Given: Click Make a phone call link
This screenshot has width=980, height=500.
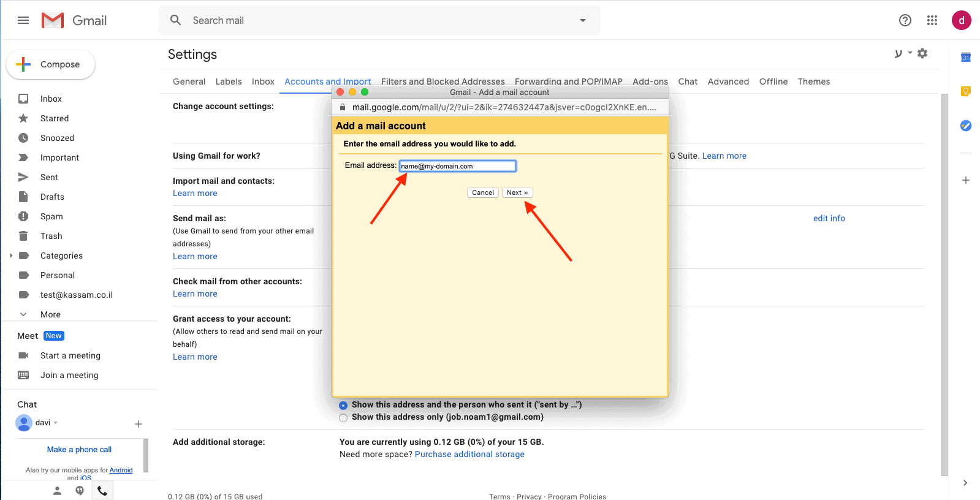Looking at the screenshot, I should click(x=79, y=449).
